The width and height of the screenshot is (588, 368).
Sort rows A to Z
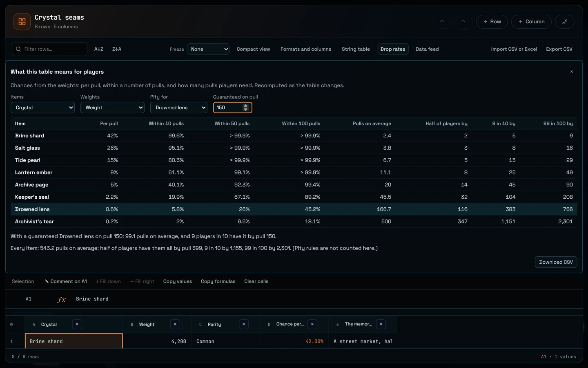coord(99,49)
